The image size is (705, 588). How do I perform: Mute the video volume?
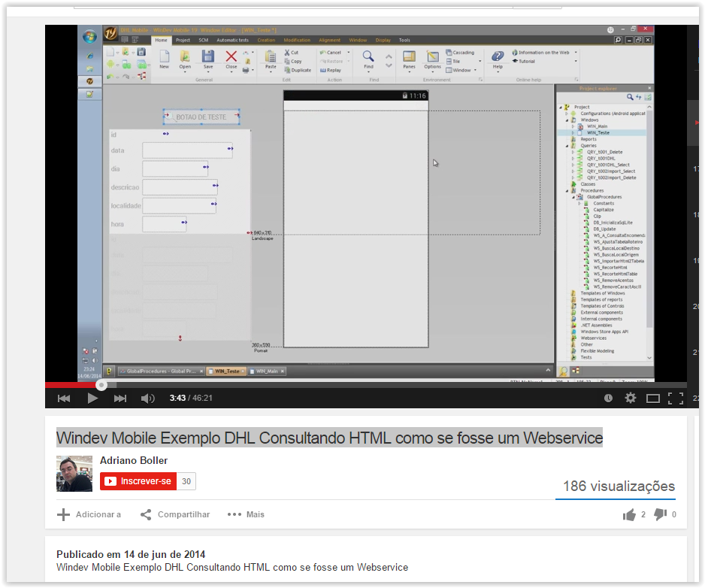coord(147,399)
